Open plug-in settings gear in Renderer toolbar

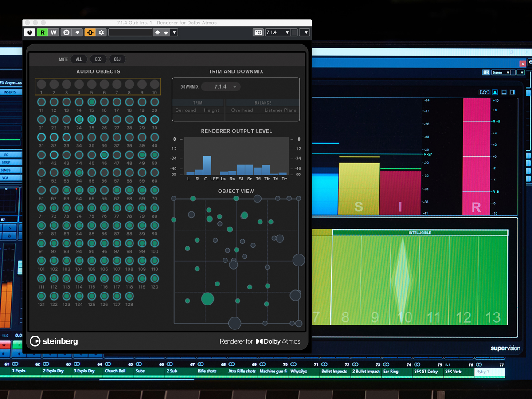101,32
